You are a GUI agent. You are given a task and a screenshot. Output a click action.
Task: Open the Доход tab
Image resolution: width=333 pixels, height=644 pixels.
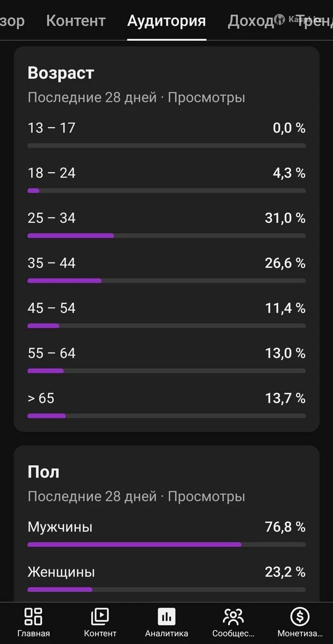point(250,21)
